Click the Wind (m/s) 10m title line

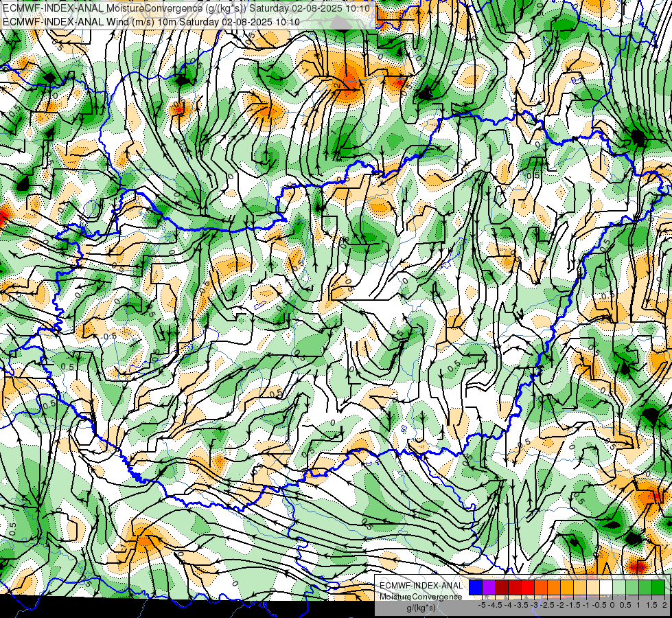click(x=151, y=21)
